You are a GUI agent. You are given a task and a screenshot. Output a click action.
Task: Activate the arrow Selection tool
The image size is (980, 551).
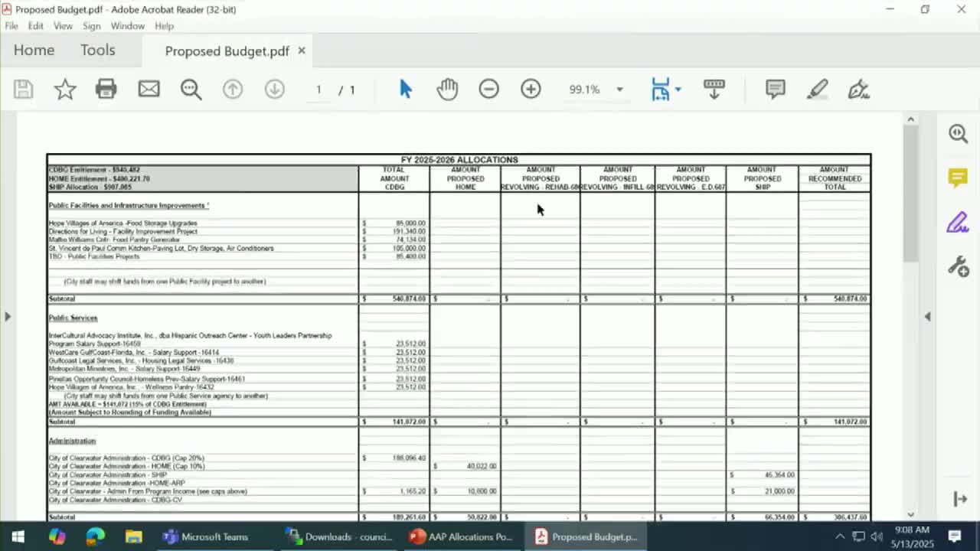405,90
